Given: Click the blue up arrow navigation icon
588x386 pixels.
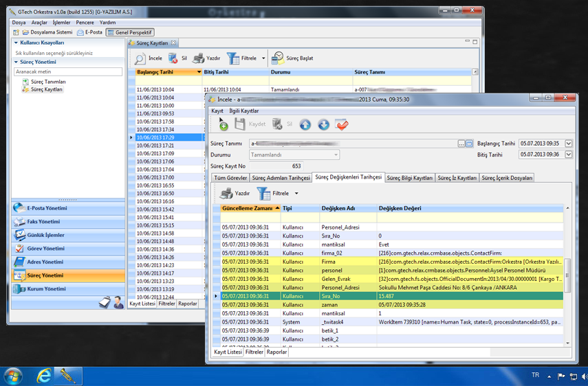Looking at the screenshot, I should pyautogui.click(x=305, y=124).
